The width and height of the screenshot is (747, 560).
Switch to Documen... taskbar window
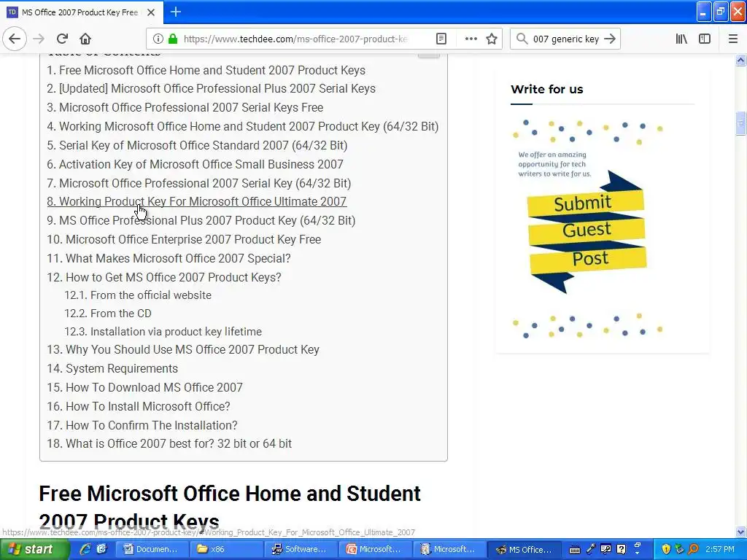click(153, 550)
